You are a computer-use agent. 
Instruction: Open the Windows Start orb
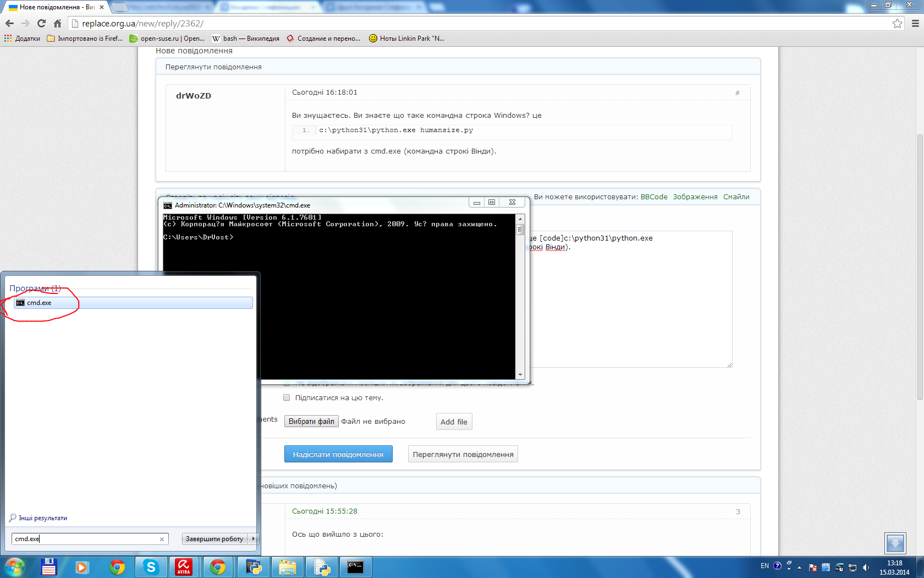tap(14, 566)
